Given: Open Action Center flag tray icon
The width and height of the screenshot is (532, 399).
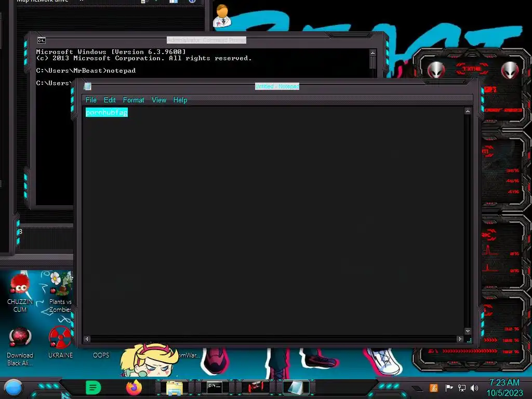Looking at the screenshot, I should [x=449, y=388].
